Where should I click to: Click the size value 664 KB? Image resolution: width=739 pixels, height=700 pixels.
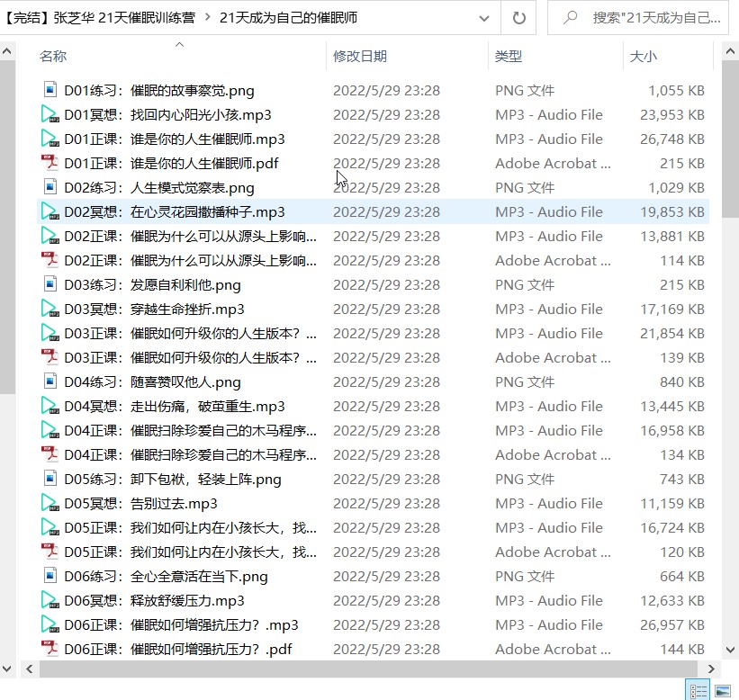click(682, 576)
